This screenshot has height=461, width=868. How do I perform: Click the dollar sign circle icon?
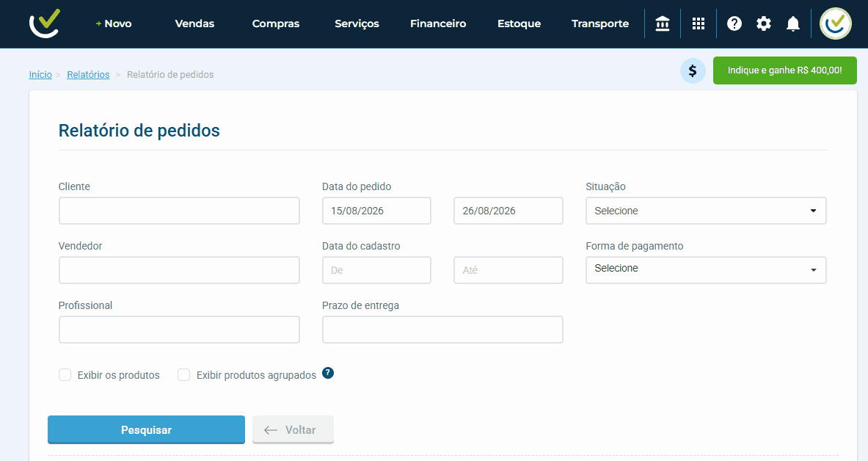click(693, 71)
